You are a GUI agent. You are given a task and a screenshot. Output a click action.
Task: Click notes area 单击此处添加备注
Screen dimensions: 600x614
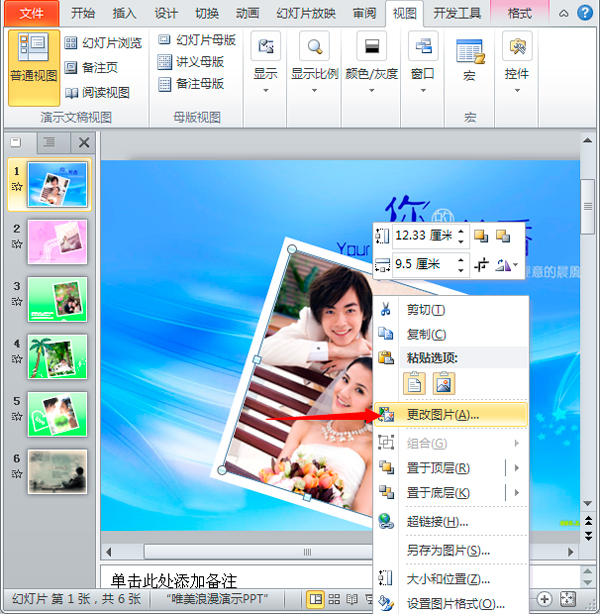174,580
